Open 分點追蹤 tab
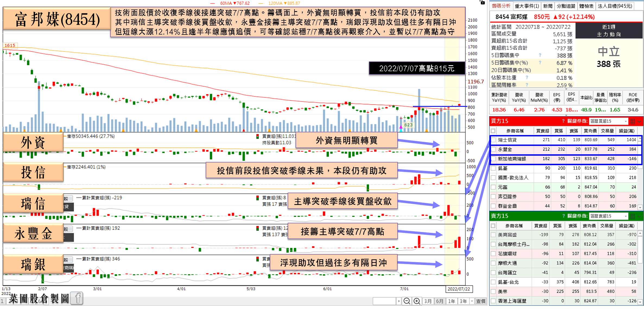Screen dimensions: 644x313 565,6
